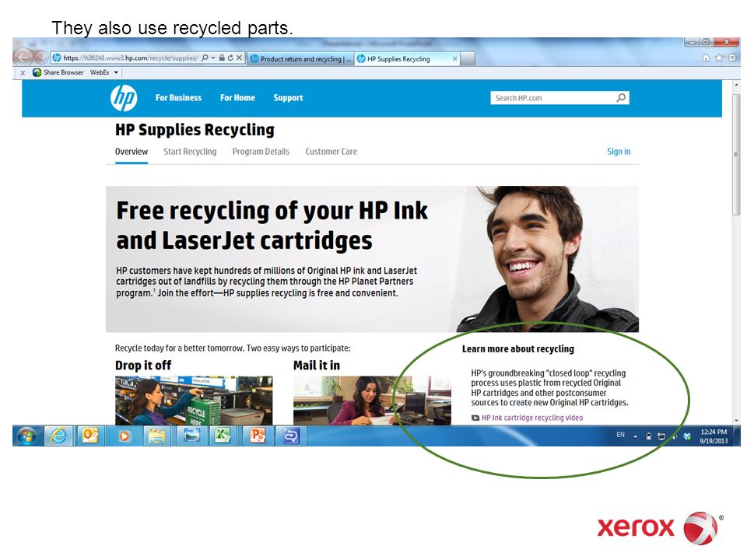Click the favorites star icon
The image size is (747, 560).
click(x=719, y=58)
